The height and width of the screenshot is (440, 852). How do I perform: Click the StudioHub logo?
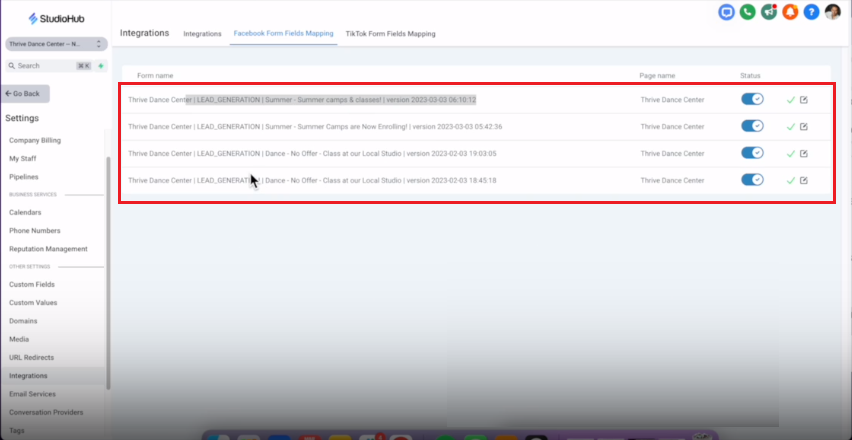tap(56, 18)
